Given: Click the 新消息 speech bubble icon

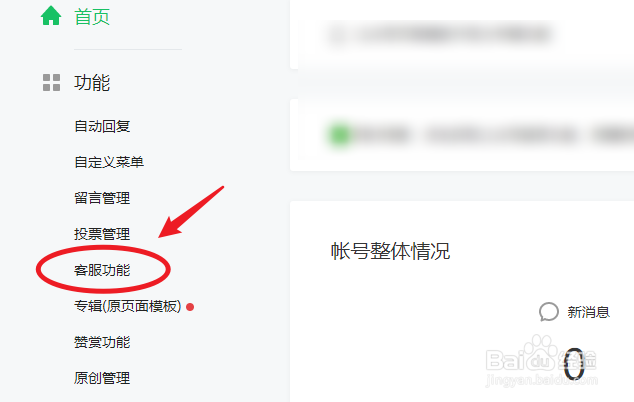Looking at the screenshot, I should pyautogui.click(x=549, y=312).
